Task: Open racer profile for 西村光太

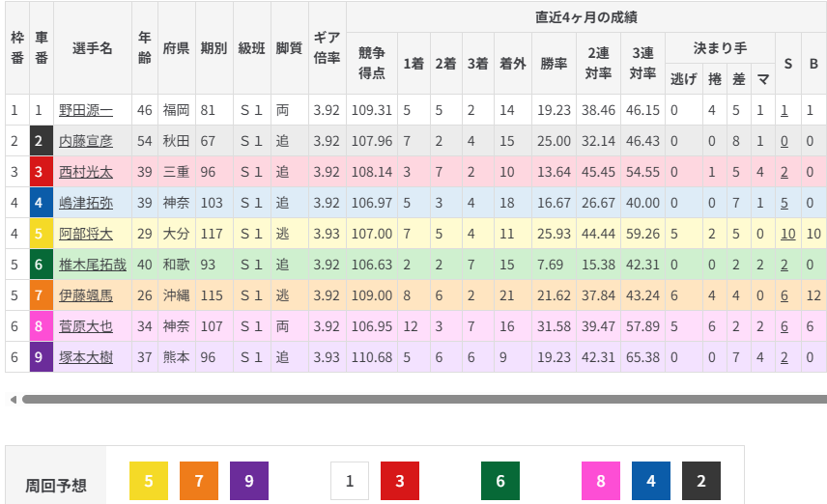Action: pyautogui.click(x=85, y=172)
